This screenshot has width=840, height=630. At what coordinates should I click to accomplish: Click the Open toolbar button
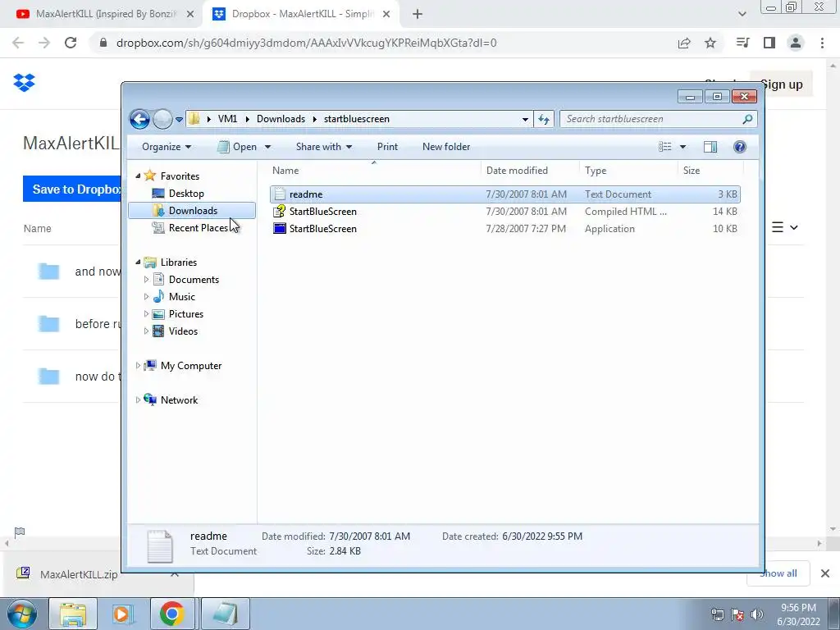(x=238, y=147)
